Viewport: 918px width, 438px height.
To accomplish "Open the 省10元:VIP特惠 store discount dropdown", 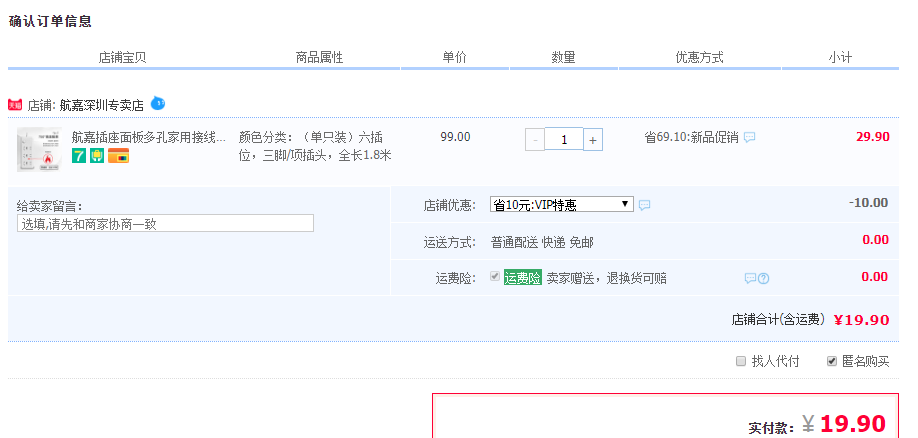I will click(561, 204).
